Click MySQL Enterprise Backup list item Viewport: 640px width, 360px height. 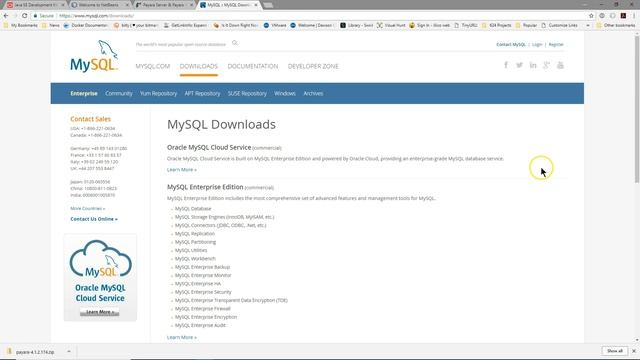tap(202, 267)
